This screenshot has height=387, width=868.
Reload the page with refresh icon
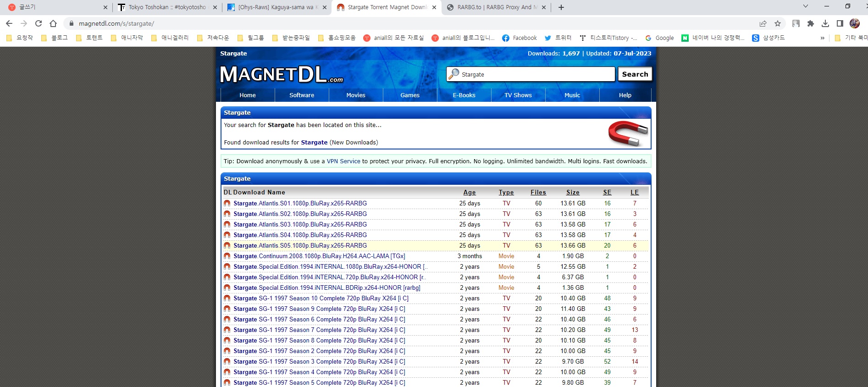pyautogui.click(x=39, y=23)
